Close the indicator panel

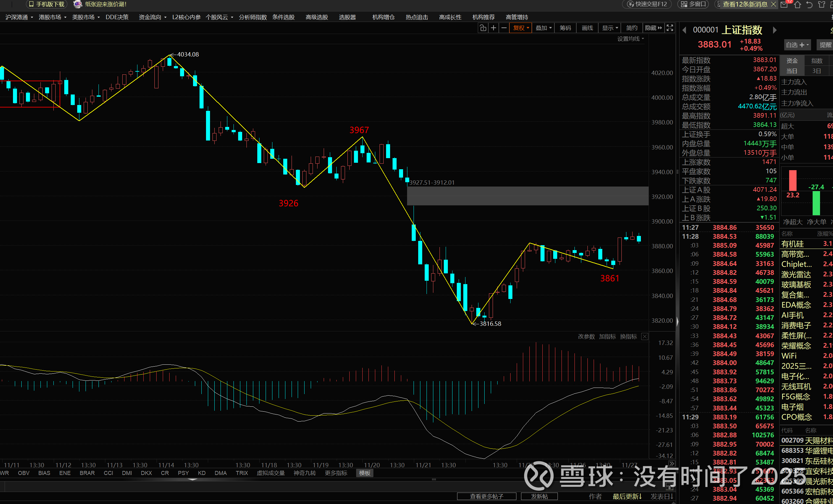pos(645,336)
